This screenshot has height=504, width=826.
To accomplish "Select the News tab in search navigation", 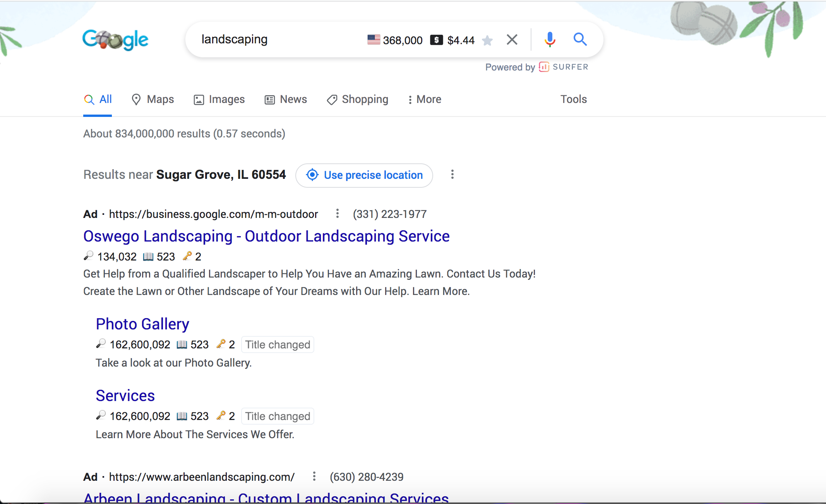I will (293, 99).
